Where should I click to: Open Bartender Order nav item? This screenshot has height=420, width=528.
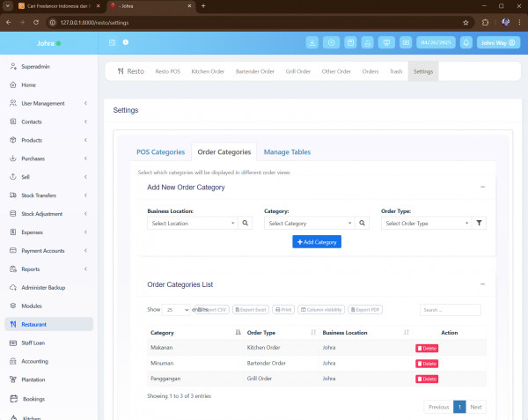(255, 71)
